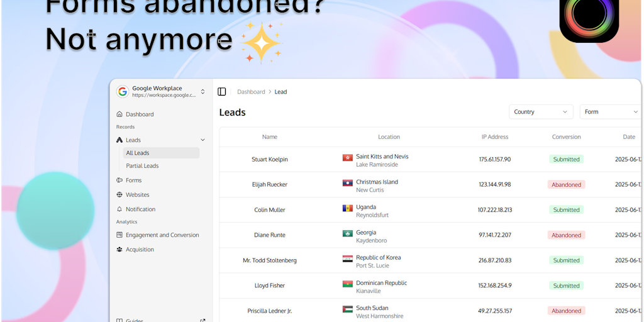
Task: Click the Google logo in workspace switcher
Action: [123, 92]
